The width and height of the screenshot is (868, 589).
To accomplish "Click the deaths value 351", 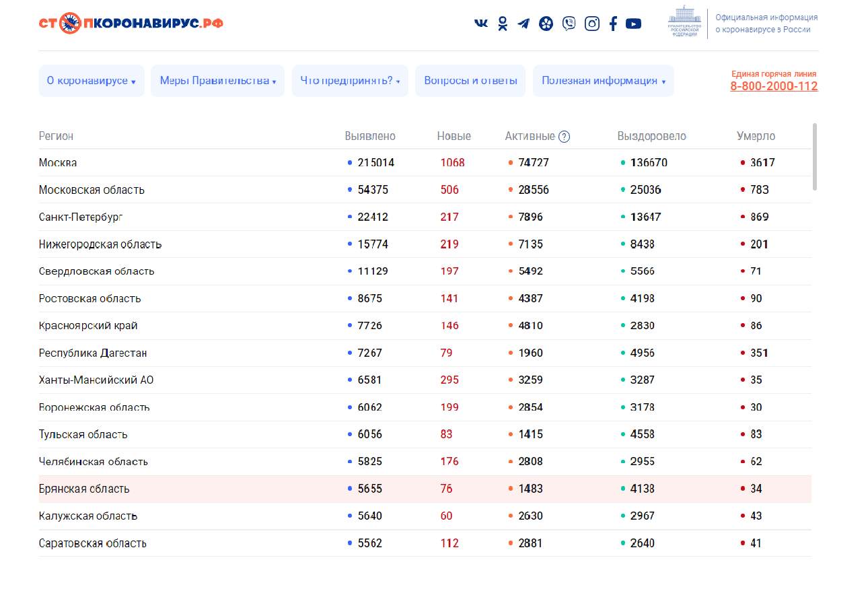I will [760, 353].
